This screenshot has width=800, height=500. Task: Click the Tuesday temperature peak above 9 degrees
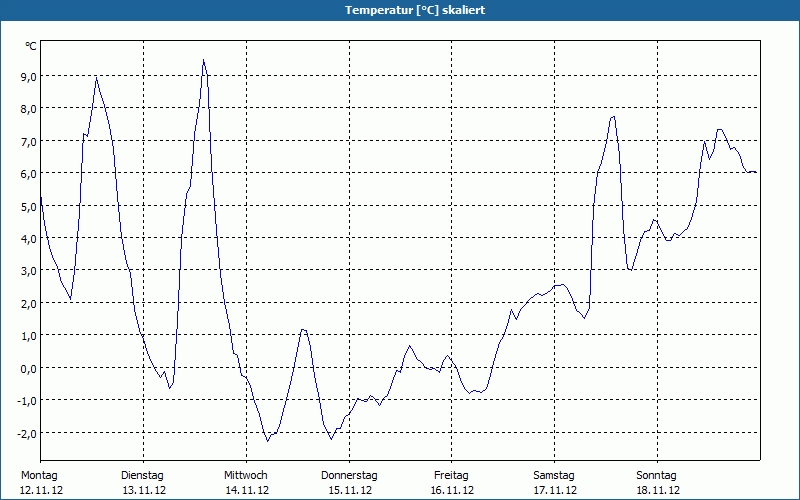[204, 60]
